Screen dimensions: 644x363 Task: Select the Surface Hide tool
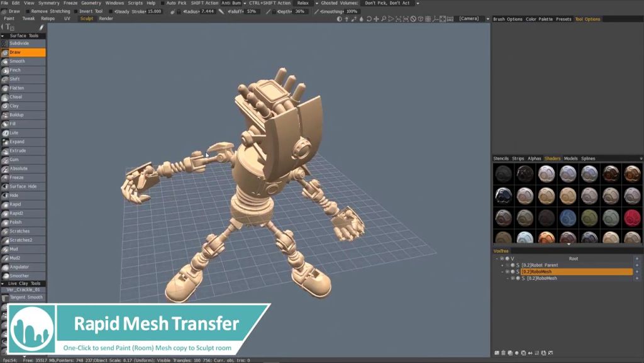pos(23,186)
